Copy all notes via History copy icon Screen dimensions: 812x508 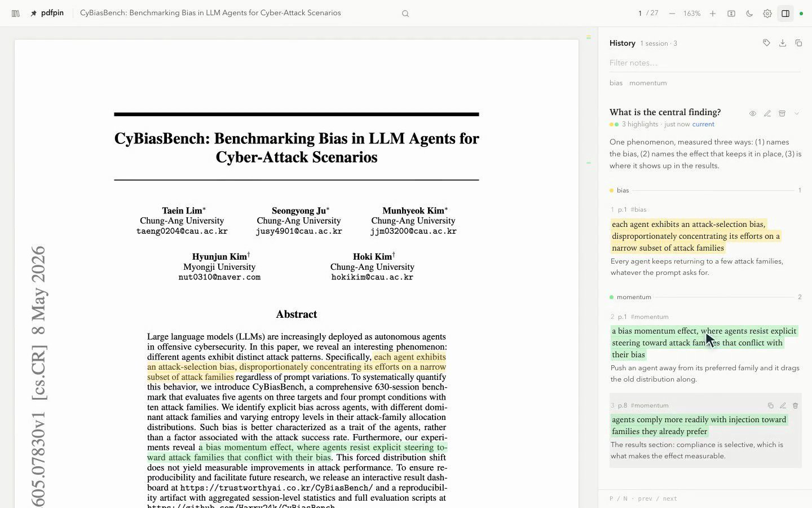point(798,43)
